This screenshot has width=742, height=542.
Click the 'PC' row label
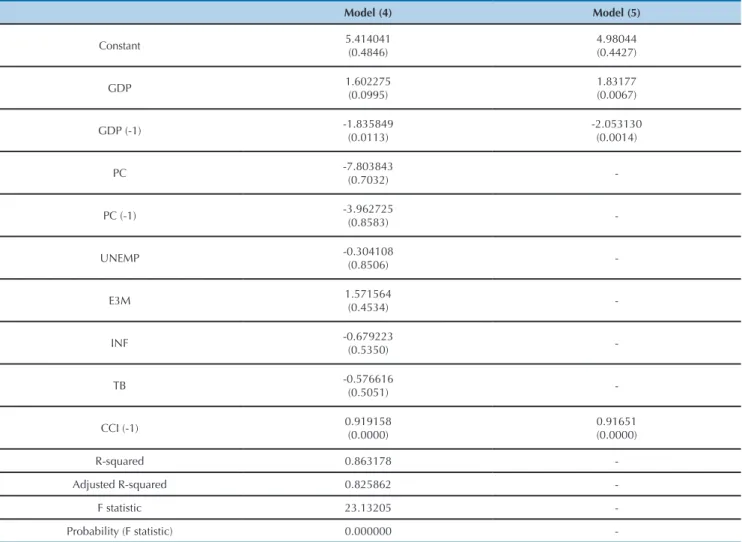tap(119, 173)
